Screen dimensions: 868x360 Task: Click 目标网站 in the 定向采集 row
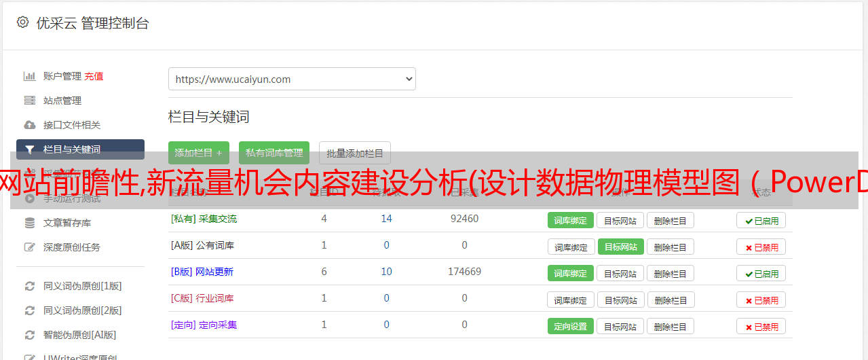620,326
